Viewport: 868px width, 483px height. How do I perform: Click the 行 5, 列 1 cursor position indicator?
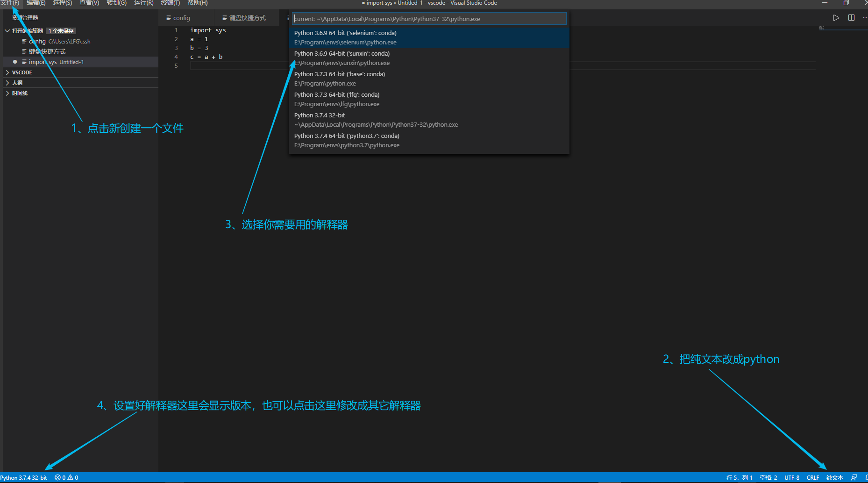pos(740,477)
